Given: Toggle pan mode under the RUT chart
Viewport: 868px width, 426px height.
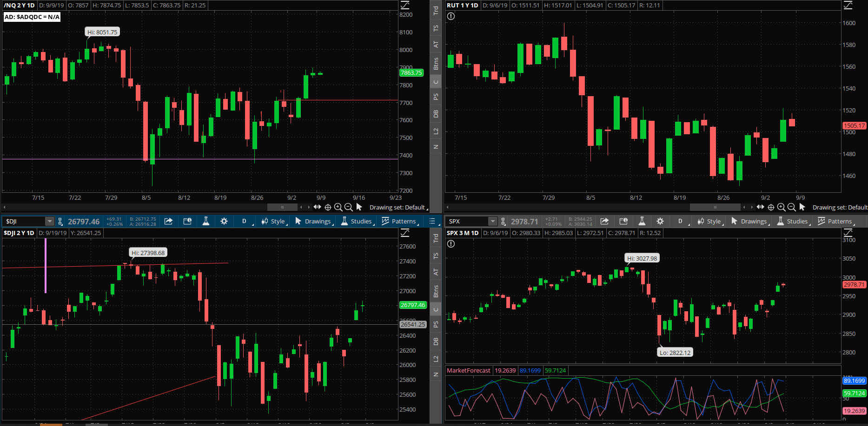Looking at the screenshot, I should coord(760,207).
